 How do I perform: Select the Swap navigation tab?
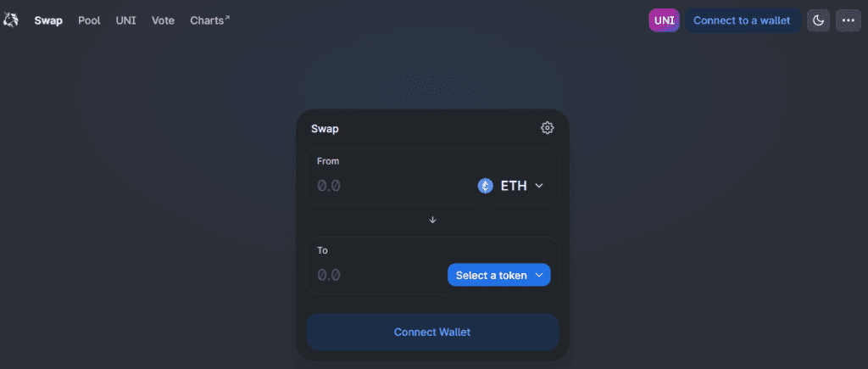pyautogui.click(x=48, y=20)
